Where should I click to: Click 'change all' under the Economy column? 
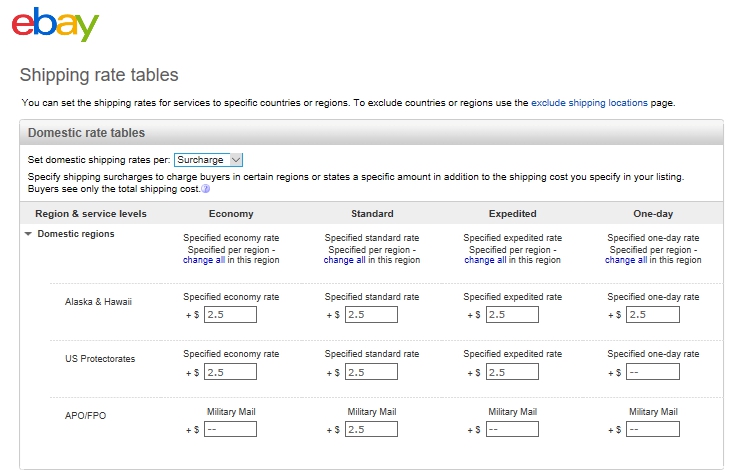click(204, 260)
